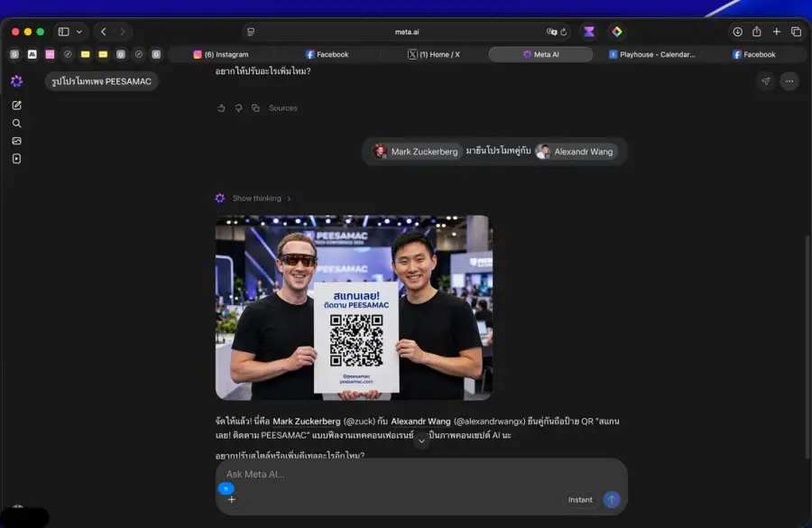
Task: Click the thumbs up feedback icon
Action: pos(221,107)
